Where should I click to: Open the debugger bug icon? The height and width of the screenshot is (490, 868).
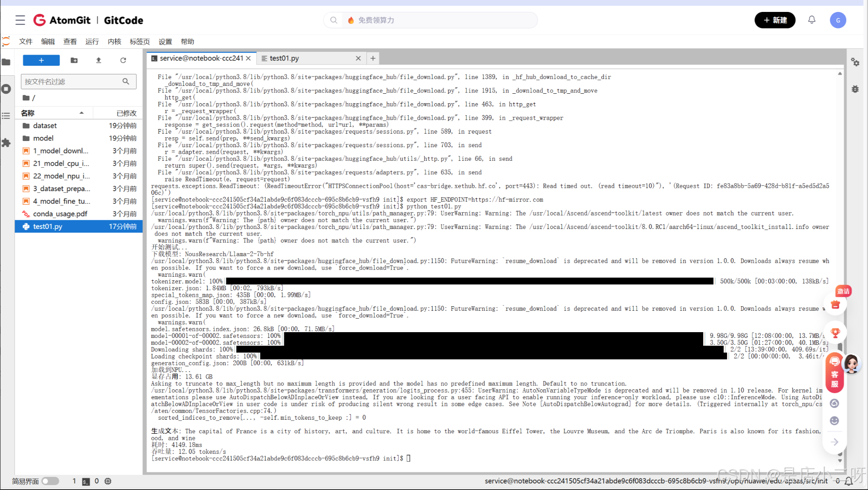tap(855, 89)
